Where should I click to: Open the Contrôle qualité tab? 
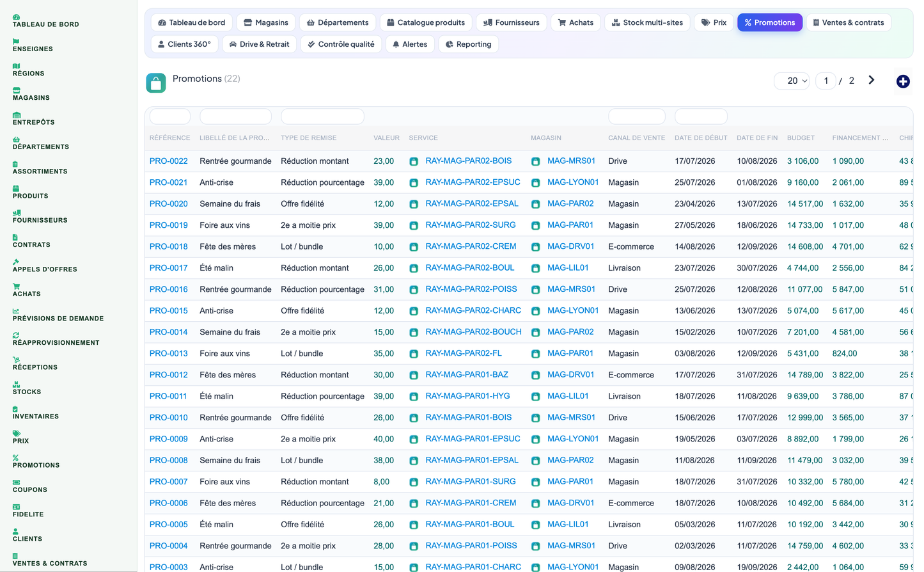pyautogui.click(x=341, y=44)
